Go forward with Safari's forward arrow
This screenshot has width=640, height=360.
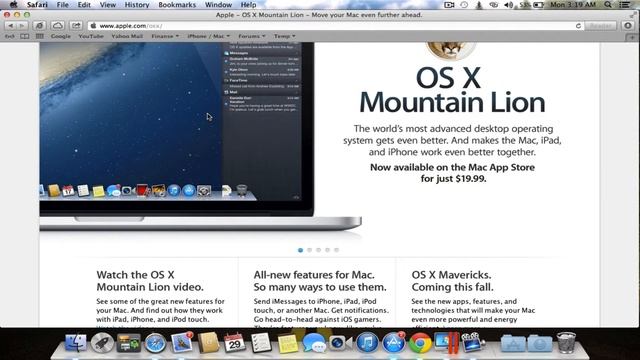(22, 26)
